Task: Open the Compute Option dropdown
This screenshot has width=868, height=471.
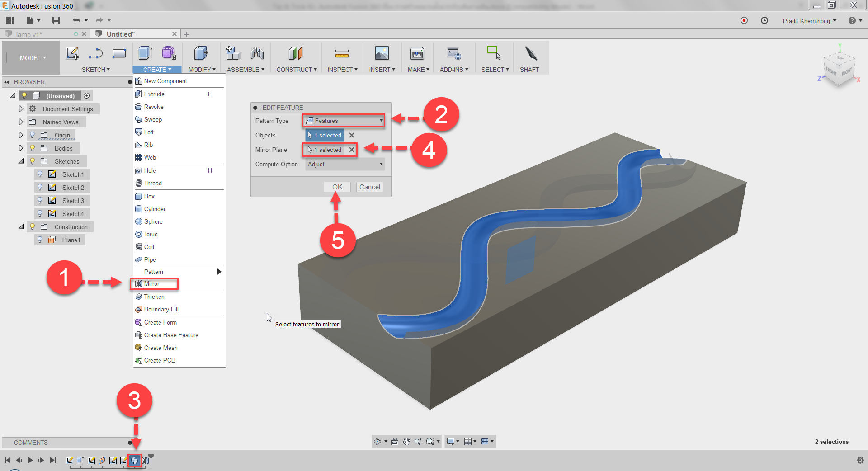Action: tap(344, 164)
